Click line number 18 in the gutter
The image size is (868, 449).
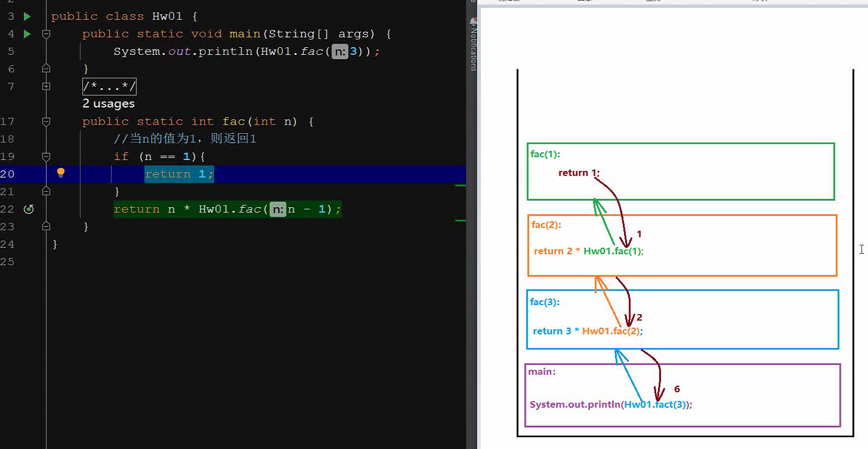[x=7, y=139]
